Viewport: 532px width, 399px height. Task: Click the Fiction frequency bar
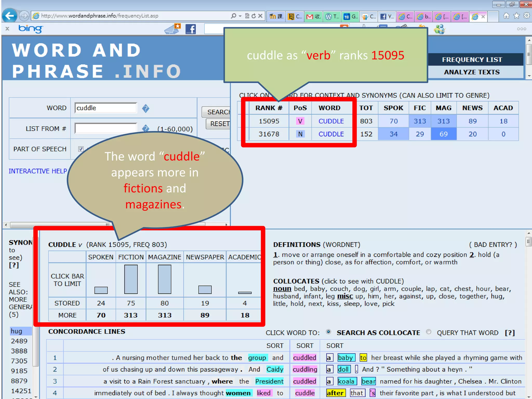(x=131, y=279)
